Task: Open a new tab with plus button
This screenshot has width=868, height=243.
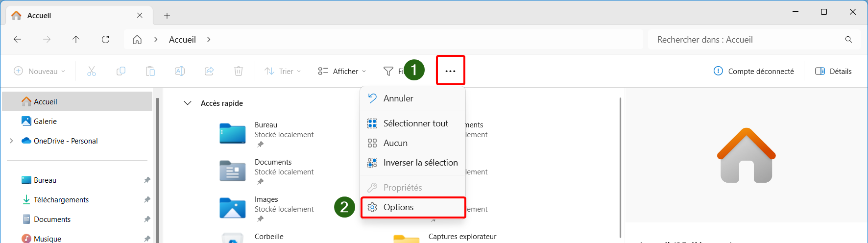Action: [x=167, y=16]
